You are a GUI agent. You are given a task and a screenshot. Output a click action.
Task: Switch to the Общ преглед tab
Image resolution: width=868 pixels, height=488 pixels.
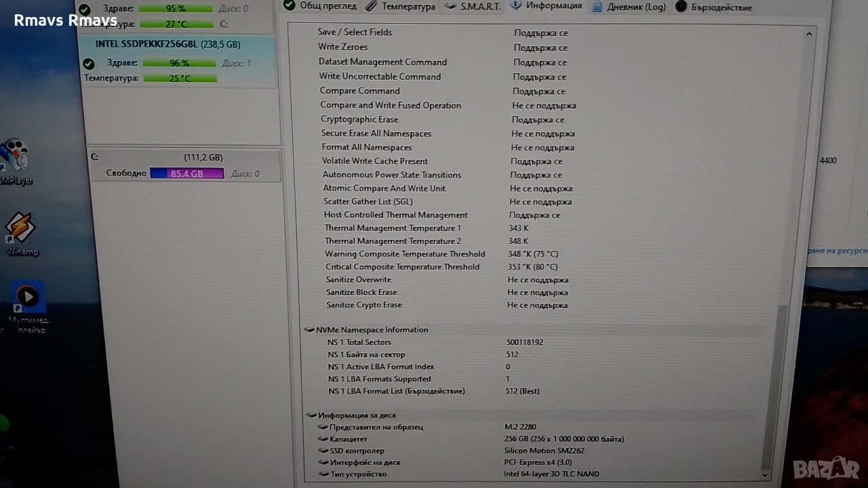click(319, 6)
